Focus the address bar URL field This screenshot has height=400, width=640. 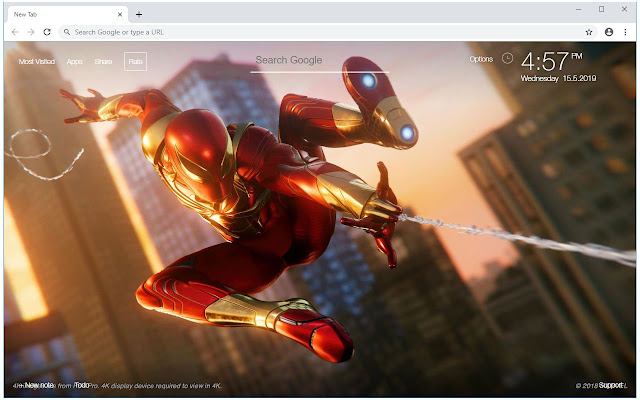click(x=327, y=32)
